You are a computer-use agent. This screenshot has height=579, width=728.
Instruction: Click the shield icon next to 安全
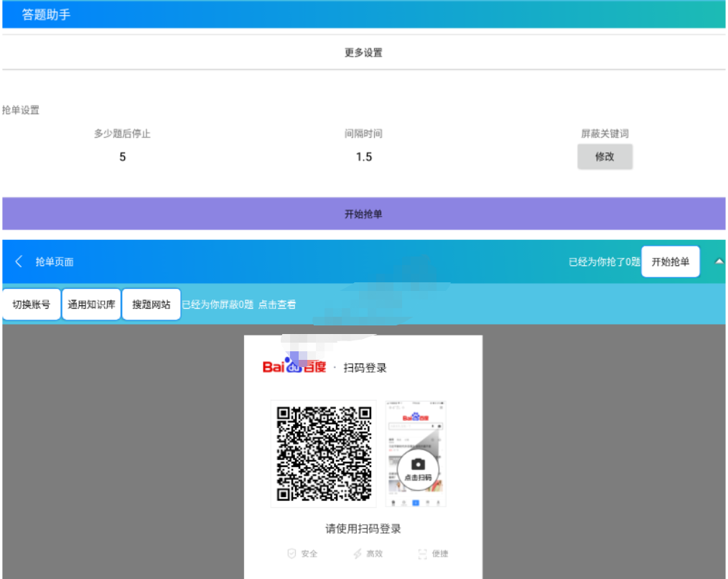pyautogui.click(x=291, y=554)
